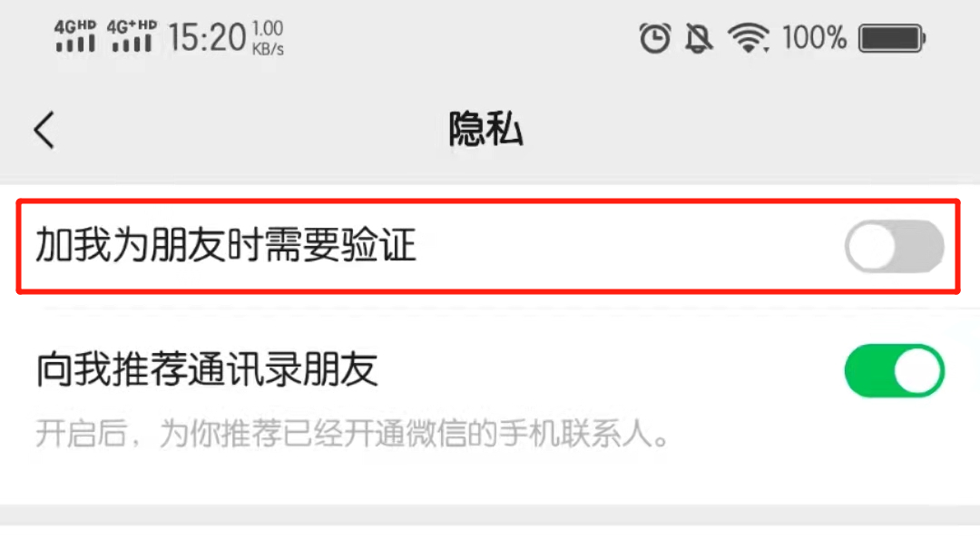Image resolution: width=980 pixels, height=549 pixels.
Task: Tap the gray toggle knob for friend verification
Action: pos(871,246)
